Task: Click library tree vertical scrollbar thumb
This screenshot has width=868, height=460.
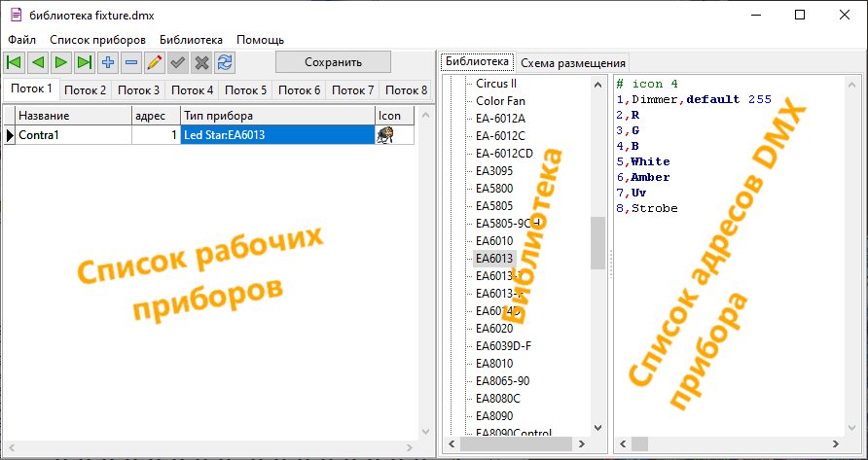Action: pos(597,243)
